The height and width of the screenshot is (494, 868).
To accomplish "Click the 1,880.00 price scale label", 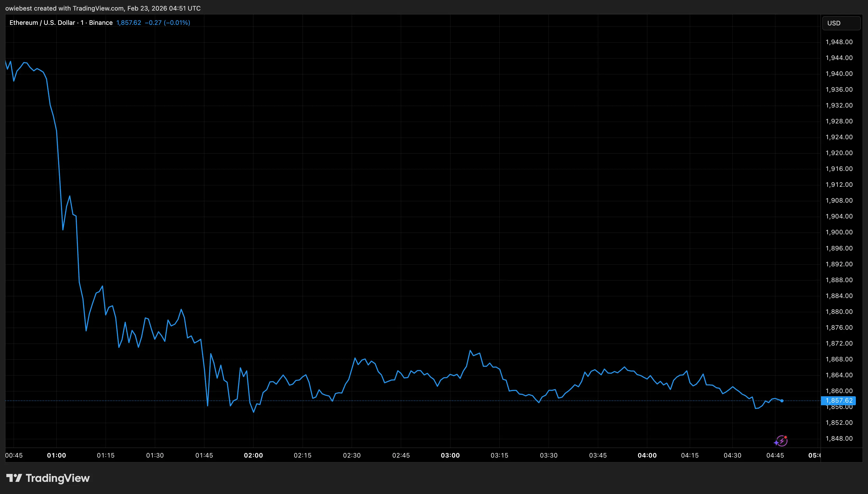I will click(839, 311).
